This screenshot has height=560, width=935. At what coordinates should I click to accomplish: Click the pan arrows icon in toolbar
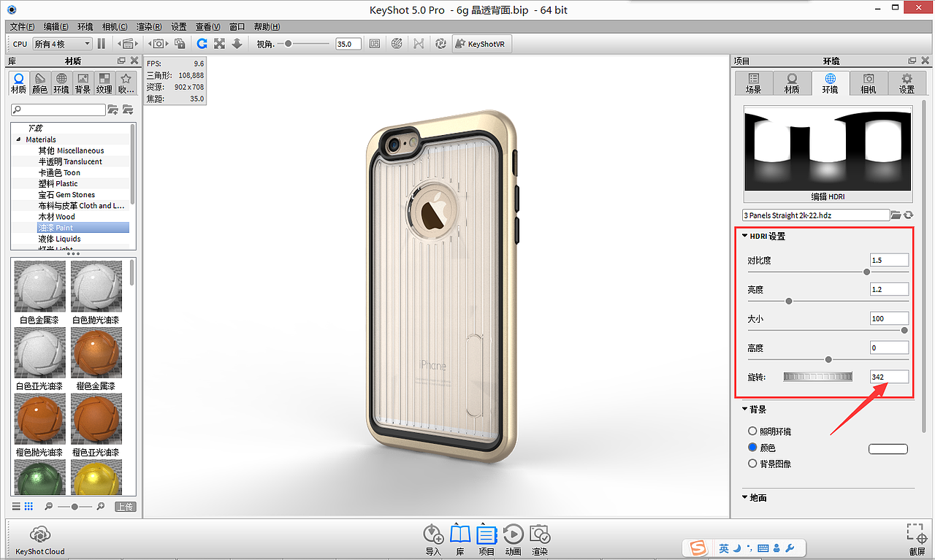(x=219, y=44)
